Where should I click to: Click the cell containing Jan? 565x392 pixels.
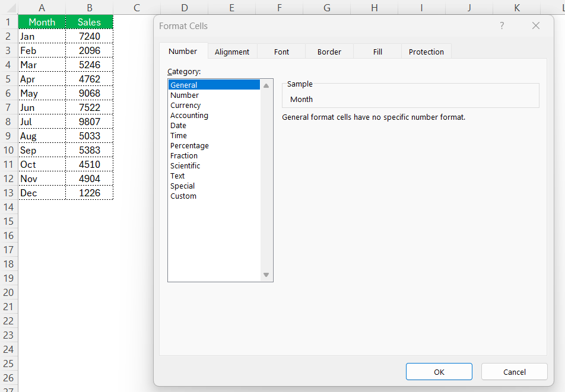coord(42,36)
